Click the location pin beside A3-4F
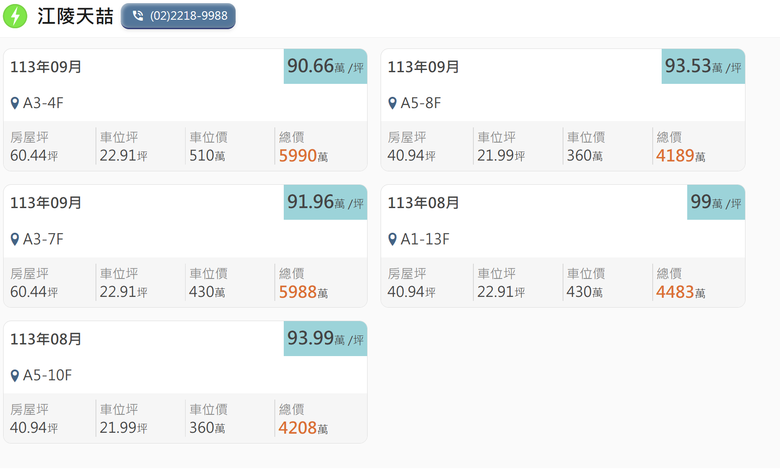The width and height of the screenshot is (780, 470). tap(15, 103)
